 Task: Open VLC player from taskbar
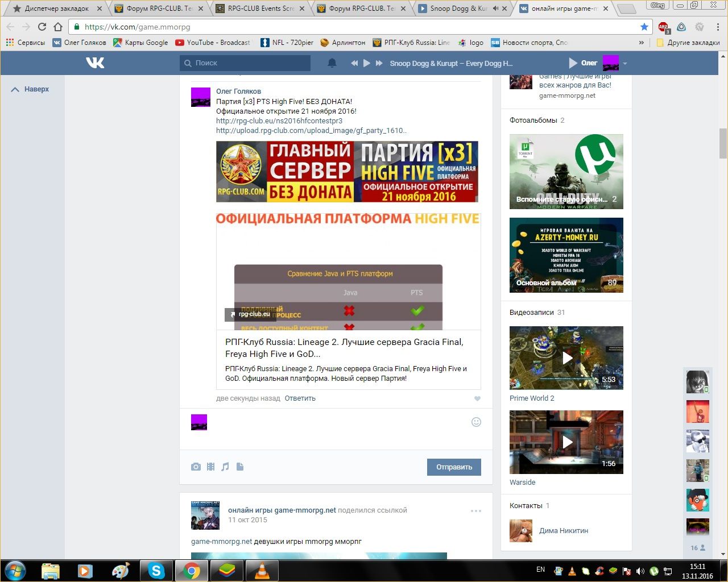pyautogui.click(x=261, y=571)
